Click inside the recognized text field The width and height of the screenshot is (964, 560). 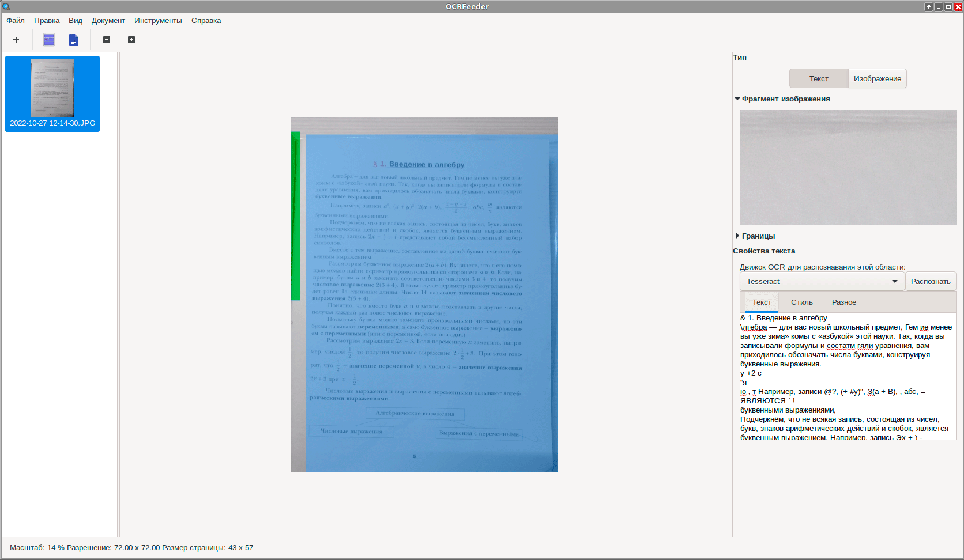pos(847,376)
